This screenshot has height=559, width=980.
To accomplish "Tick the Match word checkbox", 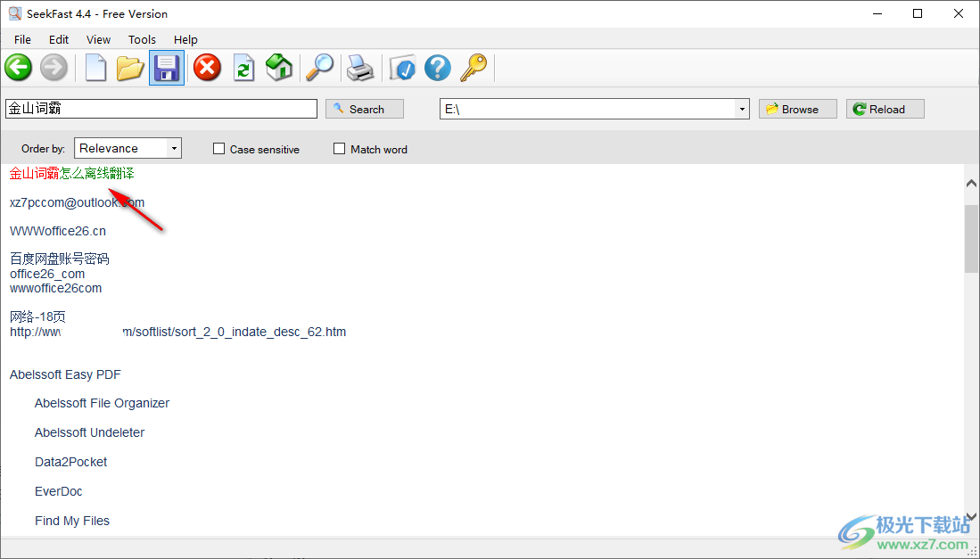I will 340,149.
